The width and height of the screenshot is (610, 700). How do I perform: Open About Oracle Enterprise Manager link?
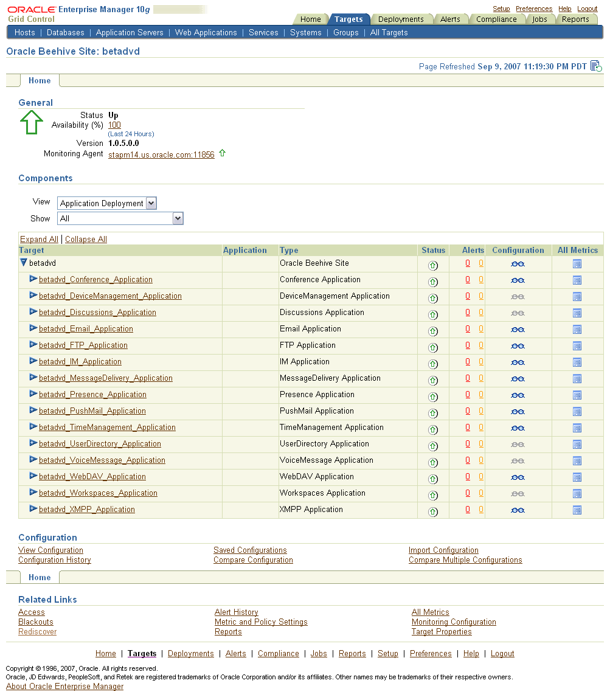[64, 686]
